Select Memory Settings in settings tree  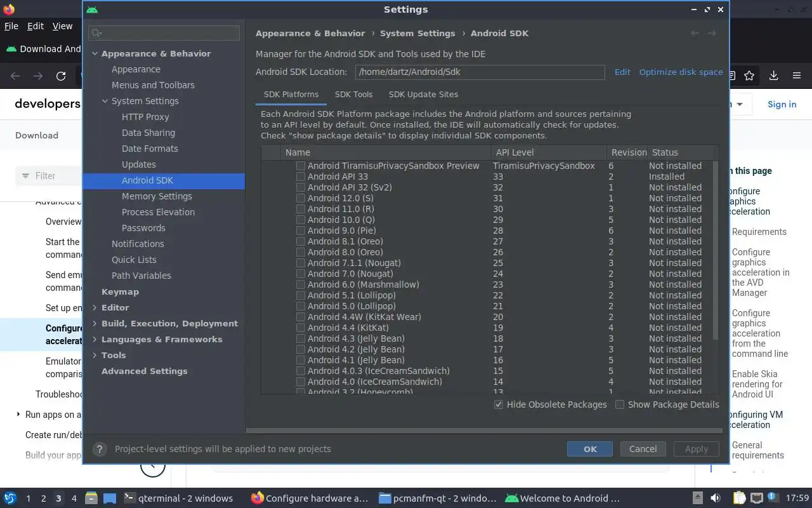tap(157, 196)
